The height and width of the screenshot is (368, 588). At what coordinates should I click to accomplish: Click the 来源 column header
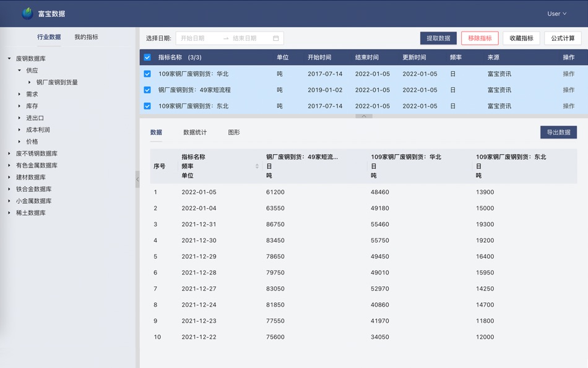(493, 58)
